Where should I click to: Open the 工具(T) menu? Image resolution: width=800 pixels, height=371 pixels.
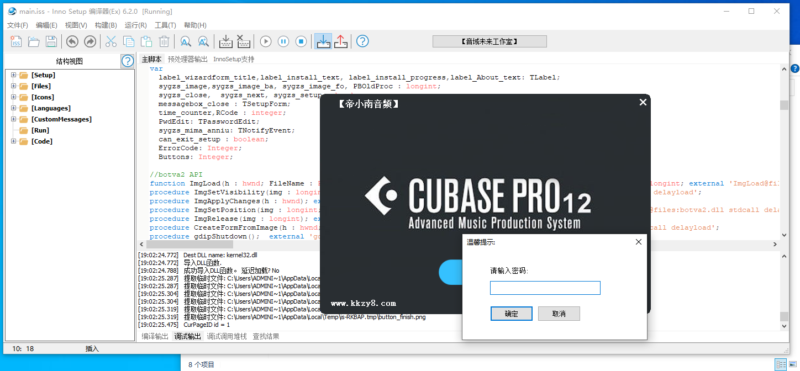165,25
